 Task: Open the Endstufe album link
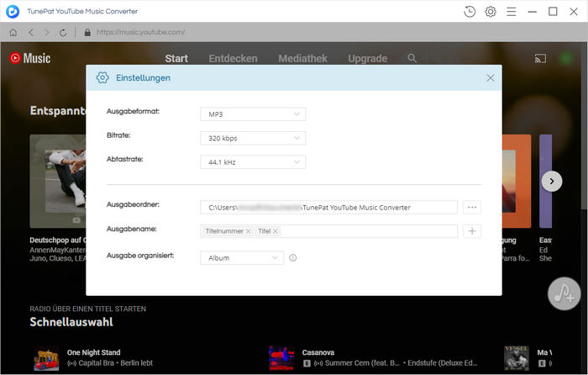(x=443, y=363)
